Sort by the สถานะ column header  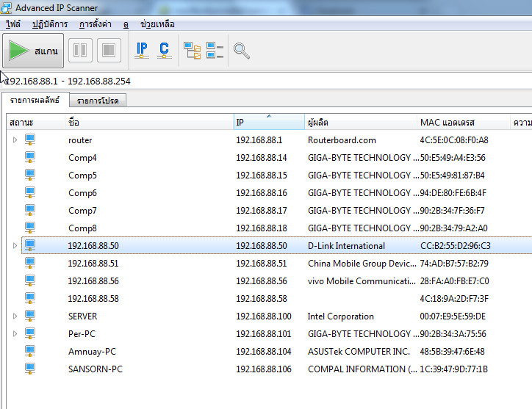(35, 122)
